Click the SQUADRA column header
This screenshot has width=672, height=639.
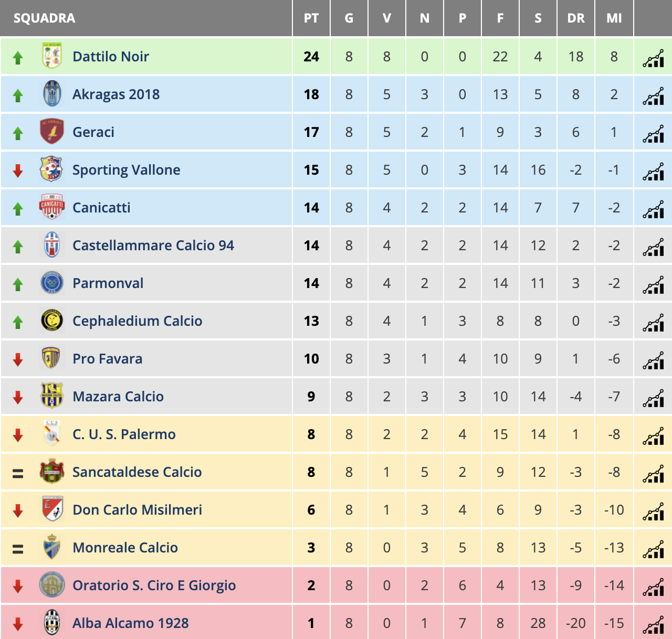[x=44, y=18]
